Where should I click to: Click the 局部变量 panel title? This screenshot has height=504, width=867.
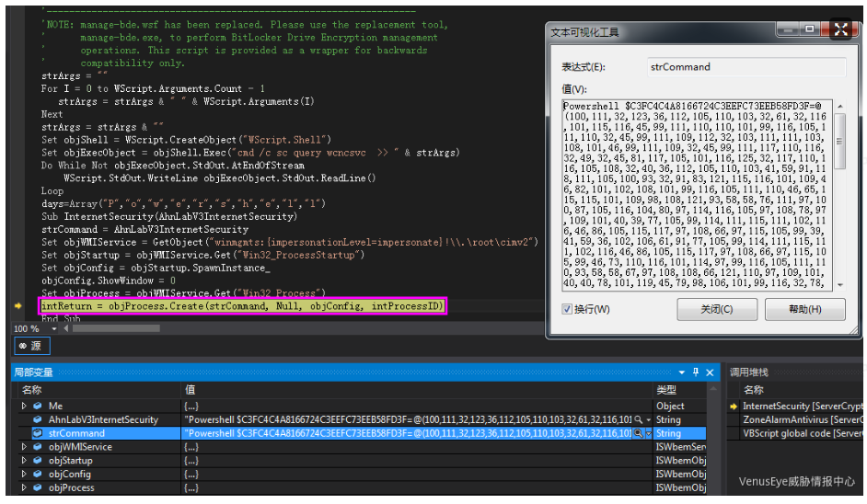pos(33,372)
